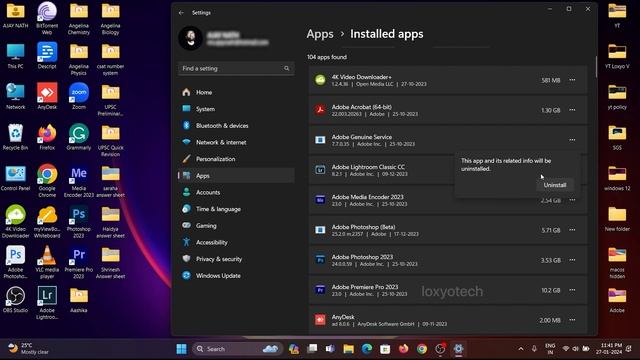
Task: Open more options for 4K Video Downloader+
Action: [572, 80]
